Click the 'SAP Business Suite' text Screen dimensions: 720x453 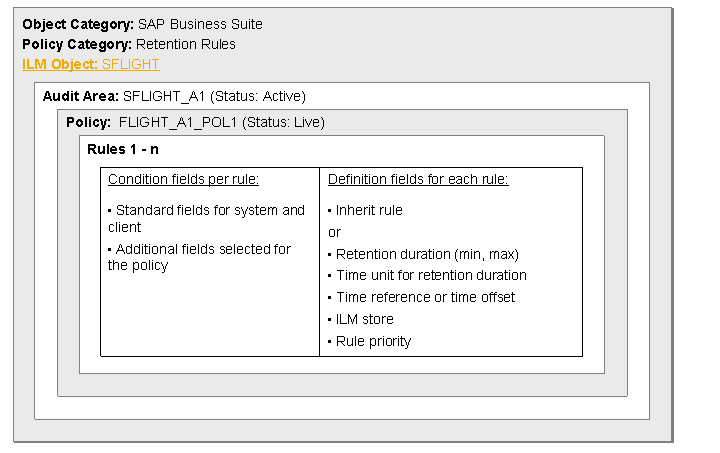click(x=199, y=23)
